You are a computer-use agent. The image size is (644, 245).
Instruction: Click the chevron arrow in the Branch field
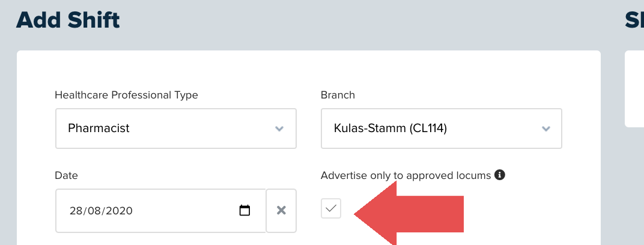coord(546,129)
